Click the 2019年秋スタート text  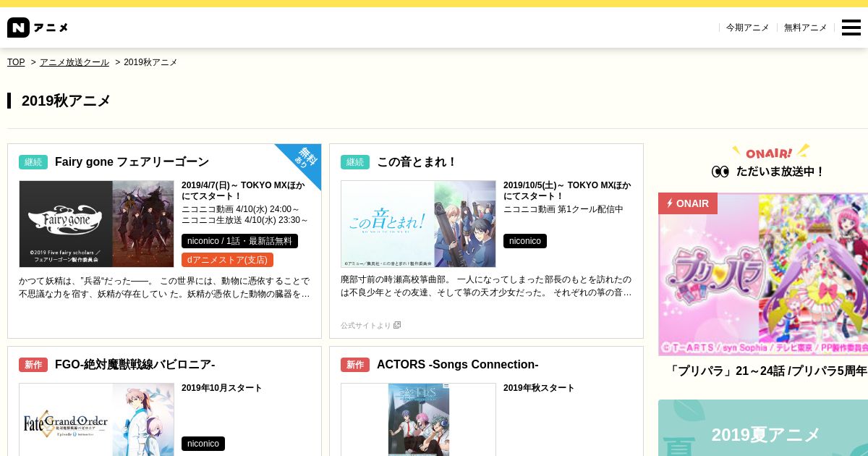539,388
